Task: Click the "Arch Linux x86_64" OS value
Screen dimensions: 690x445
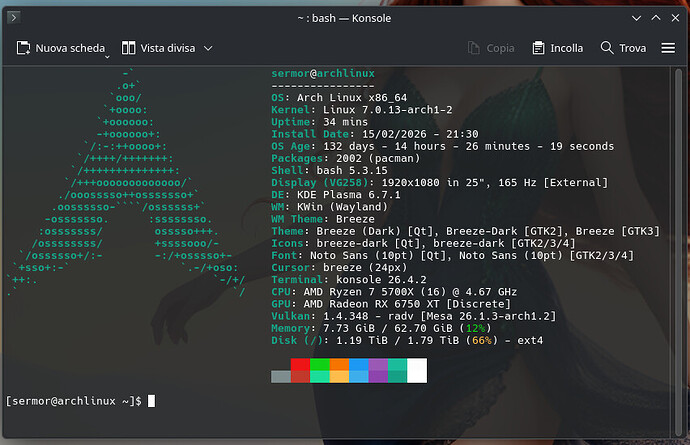Action: coord(352,98)
